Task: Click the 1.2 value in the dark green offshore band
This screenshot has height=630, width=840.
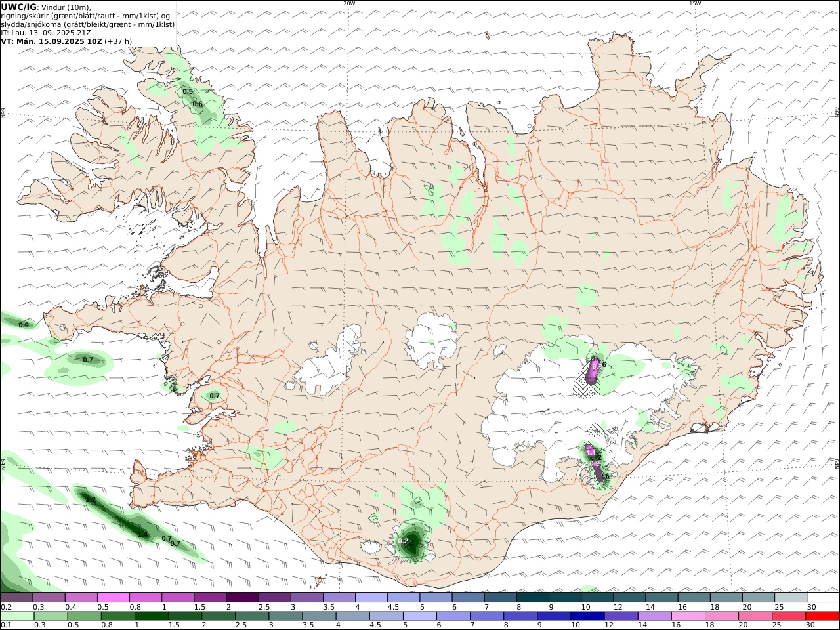Action: (x=91, y=500)
